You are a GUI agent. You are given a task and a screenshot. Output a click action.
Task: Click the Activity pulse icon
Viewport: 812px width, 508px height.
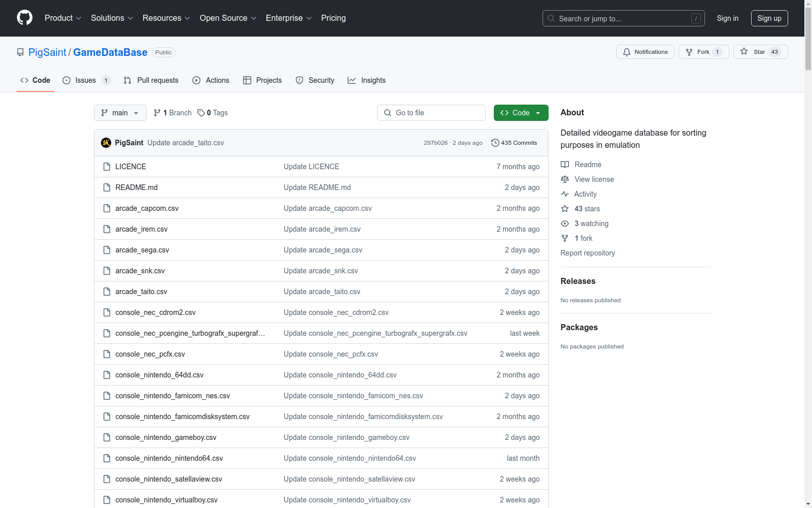pyautogui.click(x=565, y=194)
